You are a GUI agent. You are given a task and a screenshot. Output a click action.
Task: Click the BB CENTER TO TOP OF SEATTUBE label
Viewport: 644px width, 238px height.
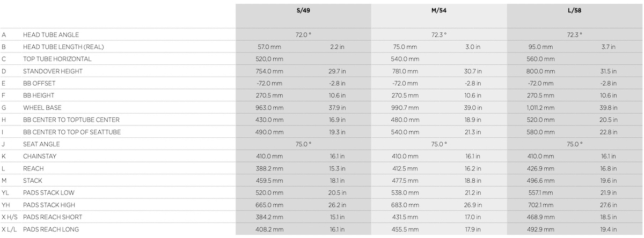[72, 132]
